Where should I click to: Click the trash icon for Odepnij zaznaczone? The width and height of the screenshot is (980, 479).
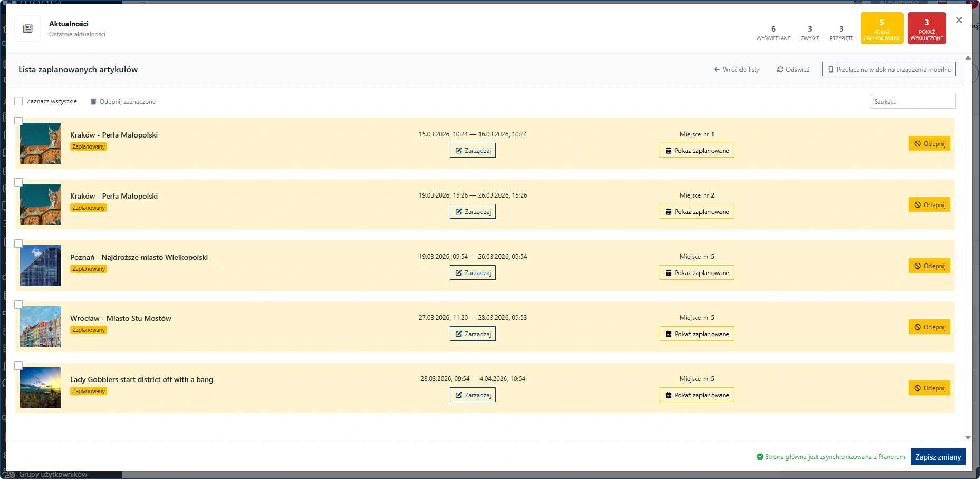[x=93, y=102]
